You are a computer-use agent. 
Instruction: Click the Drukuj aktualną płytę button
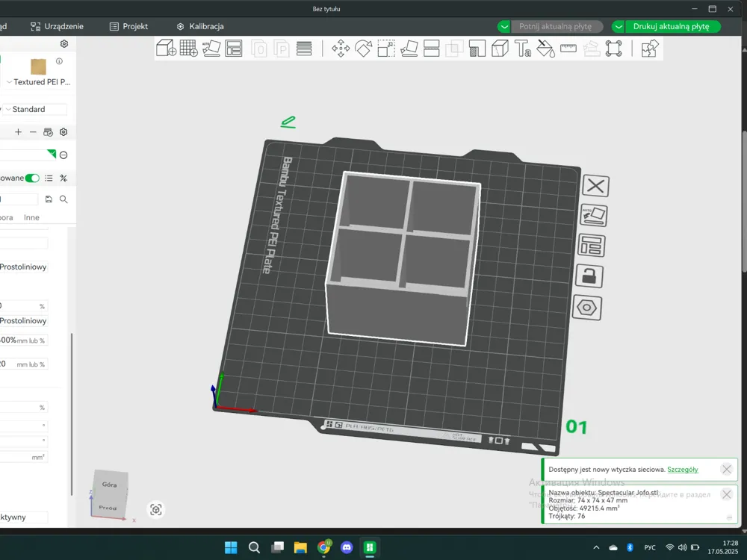point(672,27)
